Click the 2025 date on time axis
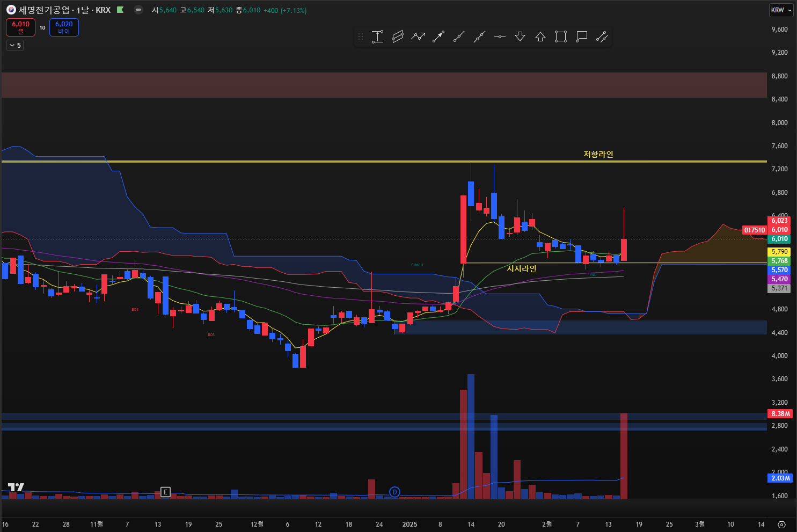 pos(410,524)
